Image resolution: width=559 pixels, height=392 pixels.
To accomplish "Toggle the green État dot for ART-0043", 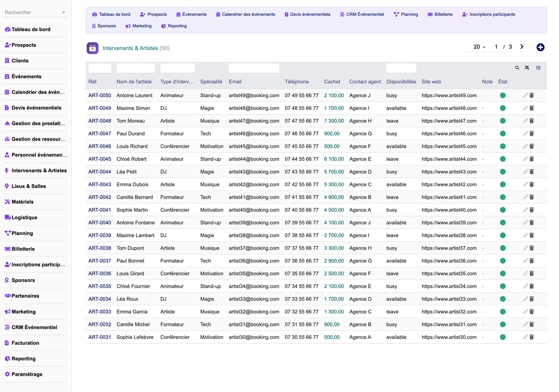I will [503, 184].
